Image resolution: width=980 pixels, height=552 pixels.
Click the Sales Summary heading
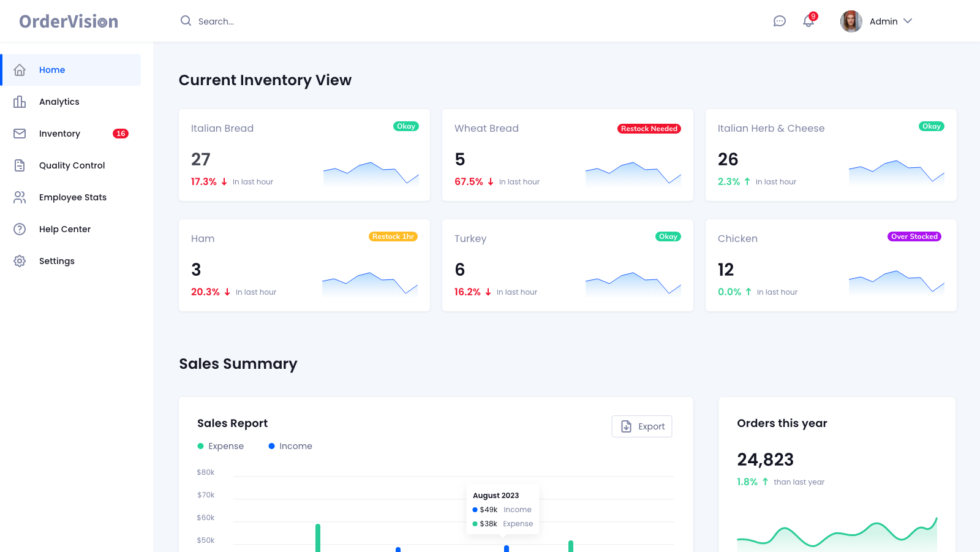(238, 364)
